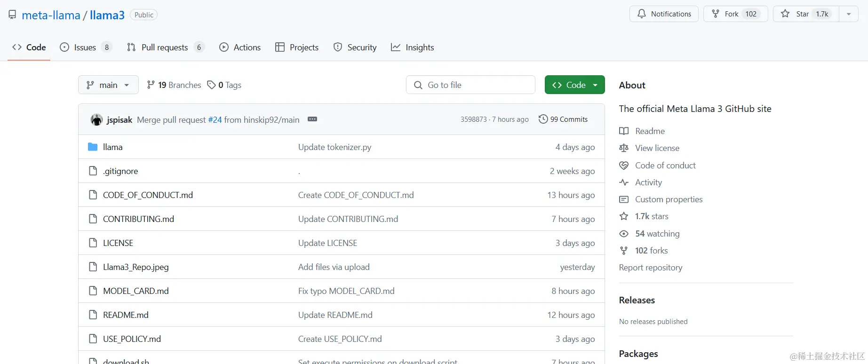Go to the Actions tab
Viewport: 868px width, 364px height.
[x=240, y=47]
